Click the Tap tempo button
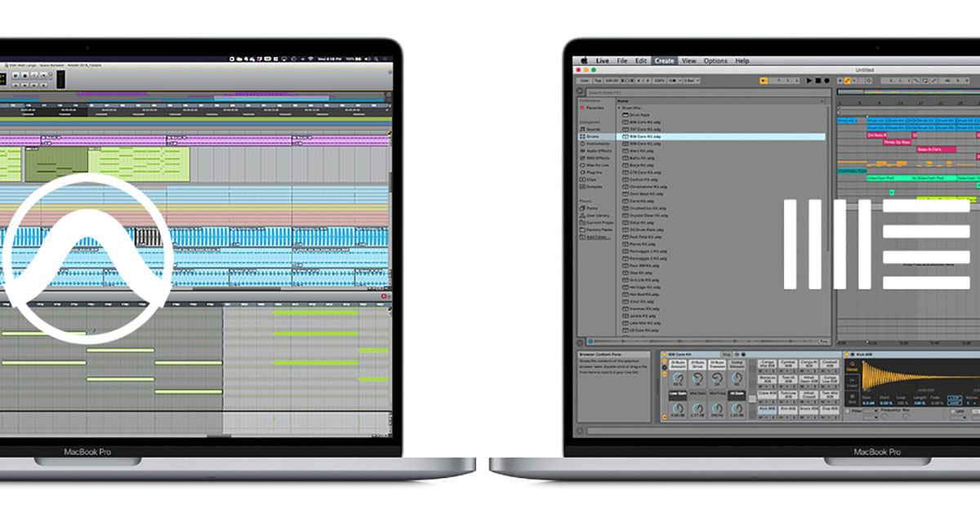Image resolution: width=980 pixels, height=514 pixels. (x=598, y=81)
